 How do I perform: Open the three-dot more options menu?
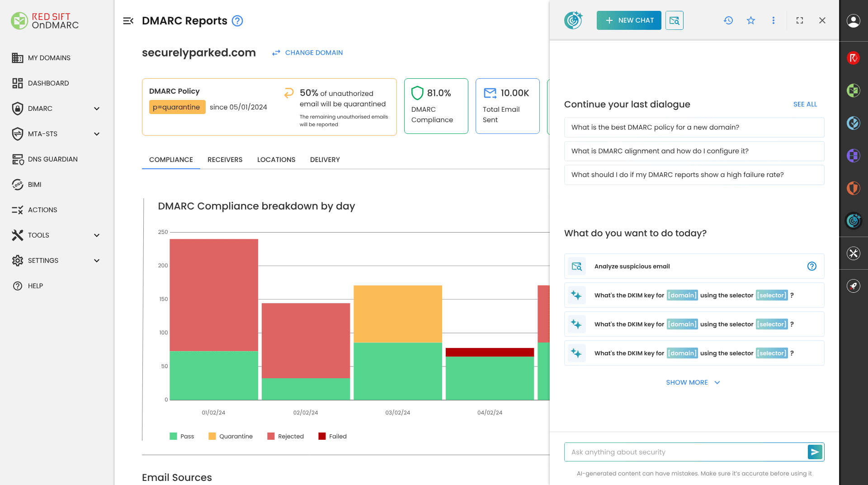point(773,20)
